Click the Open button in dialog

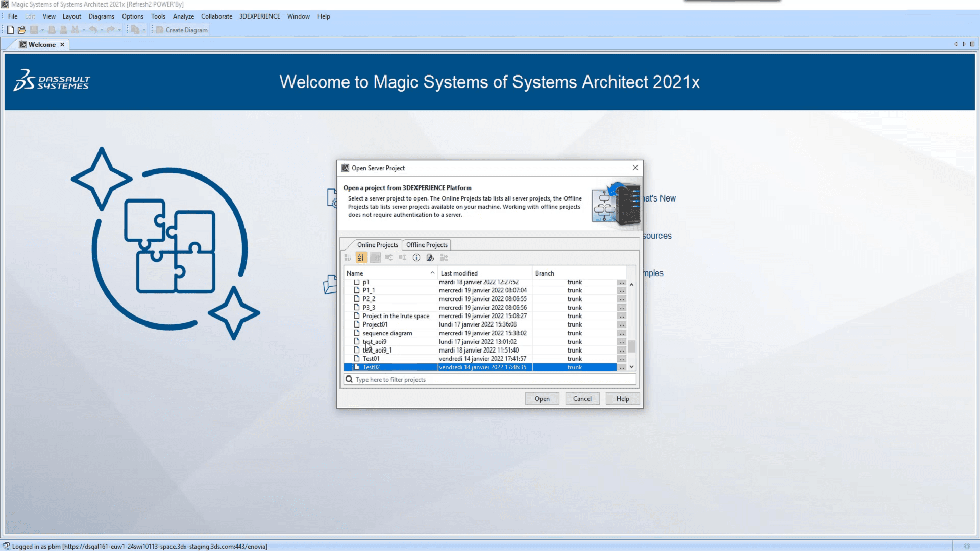[x=542, y=398]
